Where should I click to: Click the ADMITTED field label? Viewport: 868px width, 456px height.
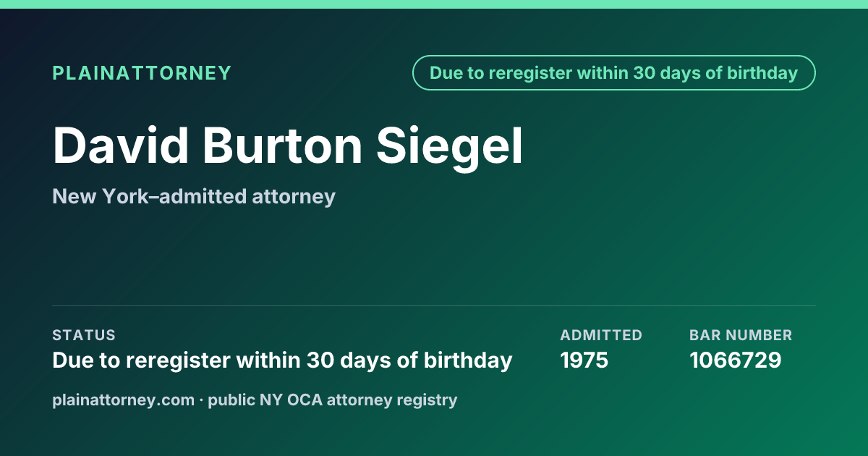(601, 335)
